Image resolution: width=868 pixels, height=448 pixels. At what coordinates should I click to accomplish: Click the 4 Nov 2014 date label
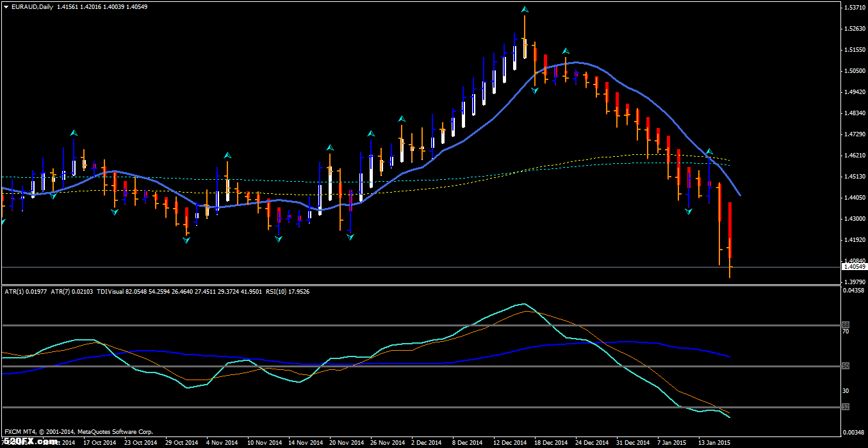(222, 442)
